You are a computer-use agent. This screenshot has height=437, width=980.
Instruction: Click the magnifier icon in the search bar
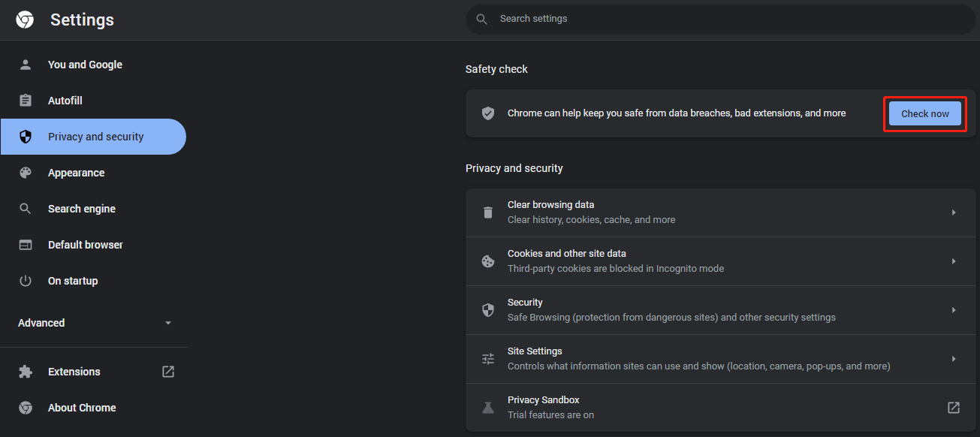482,19
